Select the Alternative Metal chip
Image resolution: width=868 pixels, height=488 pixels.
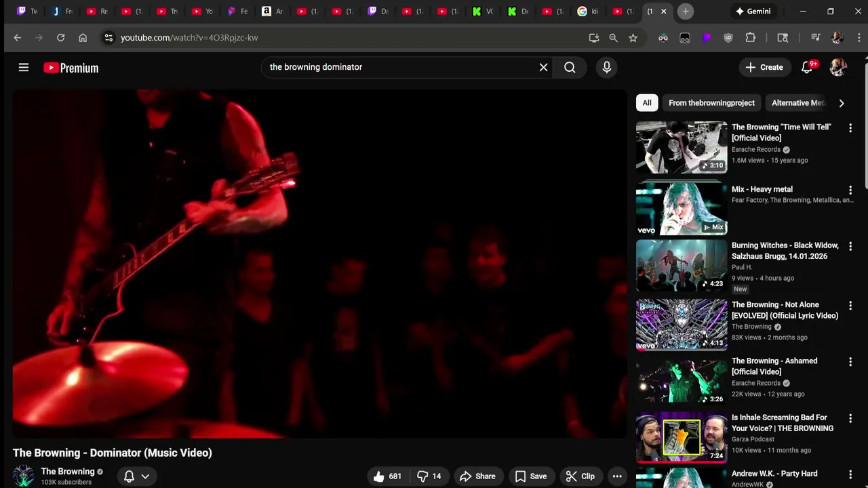coord(798,103)
